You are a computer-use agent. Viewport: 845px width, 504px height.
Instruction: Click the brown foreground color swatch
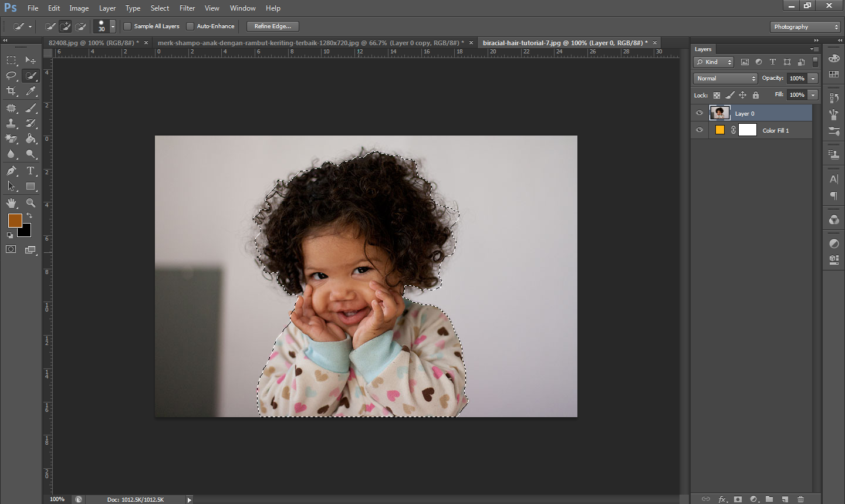15,221
